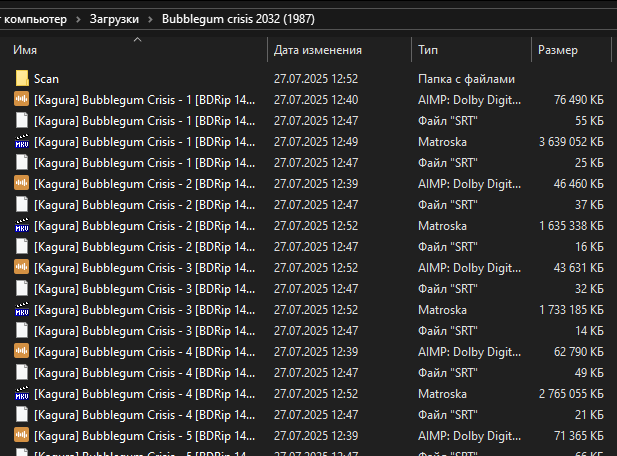Click the Matroska MKV icon of the 3 639 052 КБ file
Screen dimensions: 617x456
pos(22,141)
